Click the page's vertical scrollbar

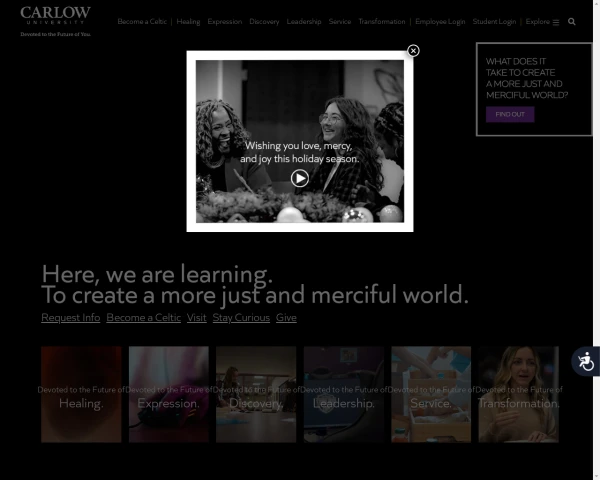pyautogui.click(x=597, y=240)
